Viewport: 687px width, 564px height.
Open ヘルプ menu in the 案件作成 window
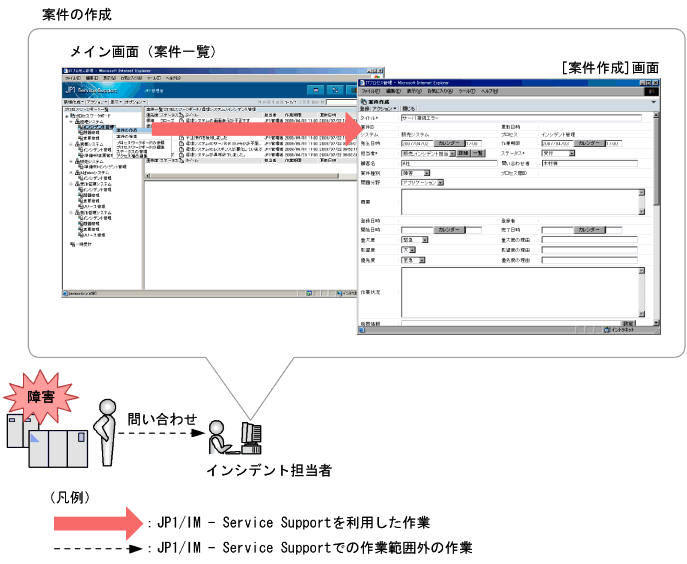[x=489, y=92]
